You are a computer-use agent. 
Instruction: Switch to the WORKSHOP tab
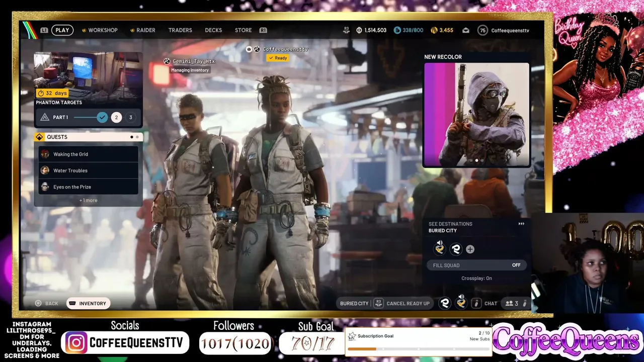[x=100, y=30]
